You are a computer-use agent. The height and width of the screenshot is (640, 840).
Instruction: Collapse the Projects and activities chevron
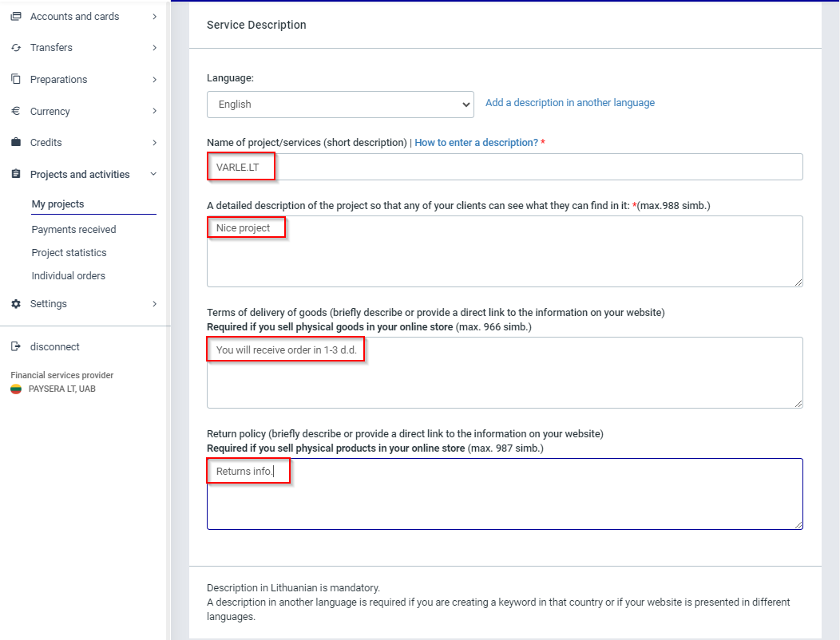click(x=154, y=174)
